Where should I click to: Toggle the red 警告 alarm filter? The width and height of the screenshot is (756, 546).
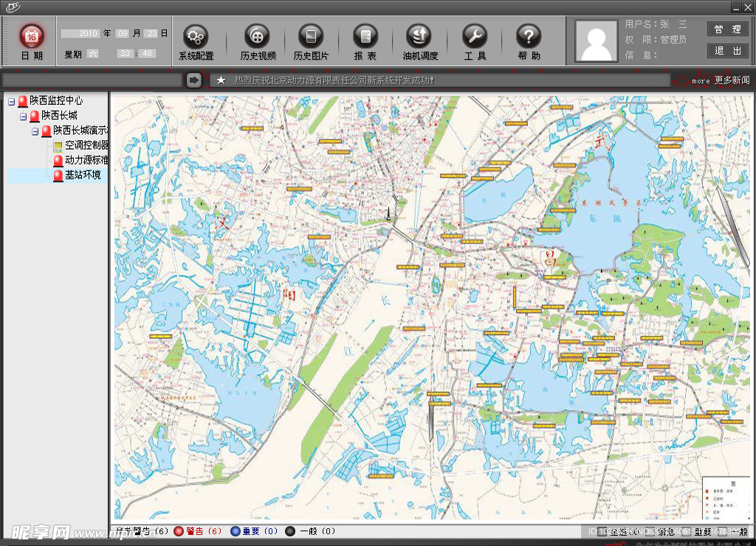(x=179, y=531)
